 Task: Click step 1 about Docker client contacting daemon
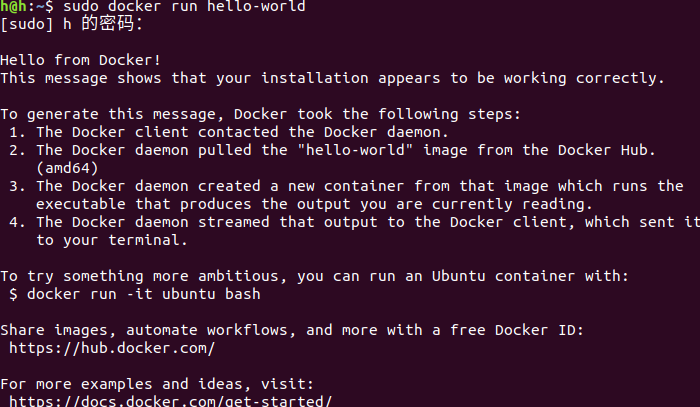(229, 132)
